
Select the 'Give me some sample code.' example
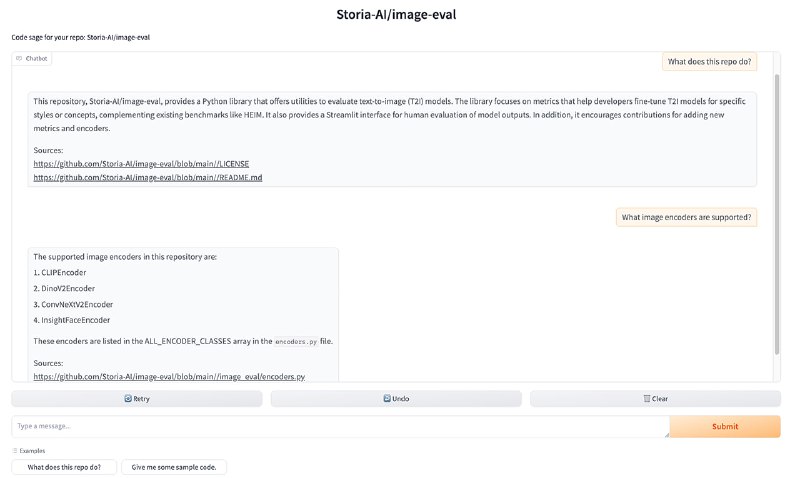pos(174,467)
